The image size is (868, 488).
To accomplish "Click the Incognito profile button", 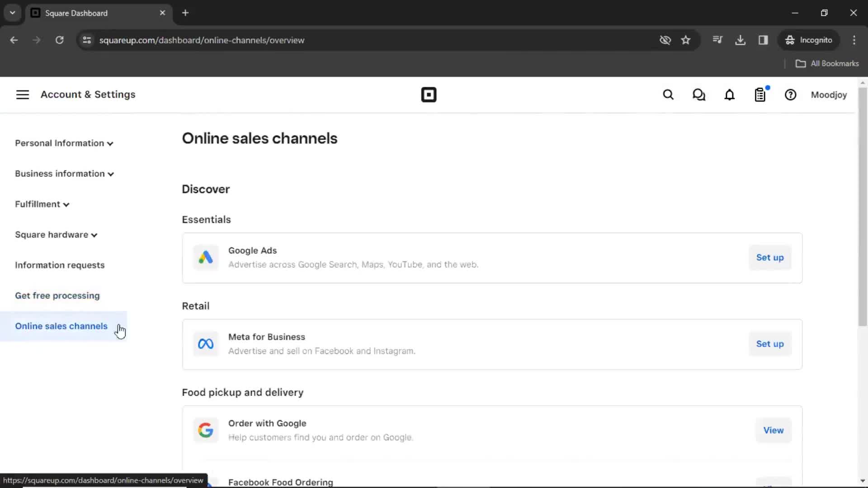I will [x=809, y=40].
